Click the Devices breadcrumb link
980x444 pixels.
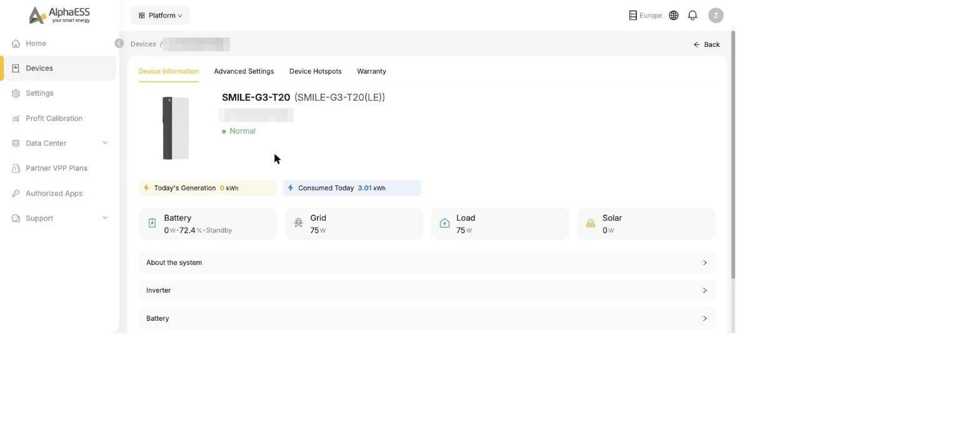tap(143, 44)
